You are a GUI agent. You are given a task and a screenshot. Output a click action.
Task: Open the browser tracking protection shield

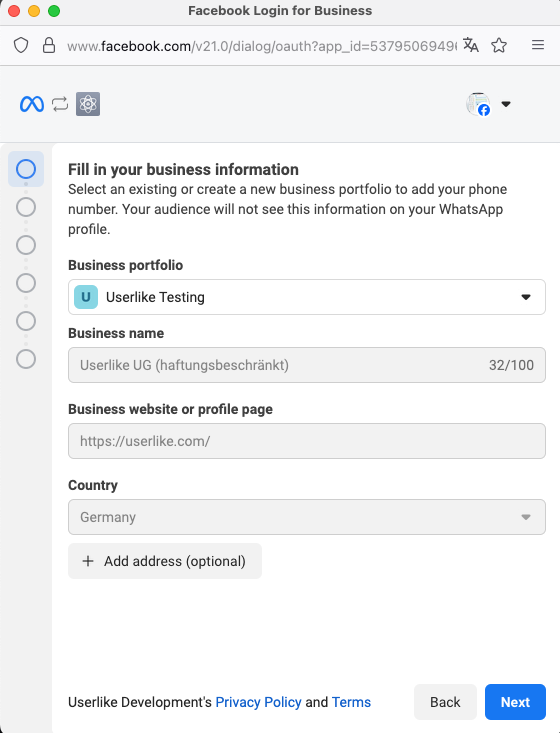click(x=21, y=45)
